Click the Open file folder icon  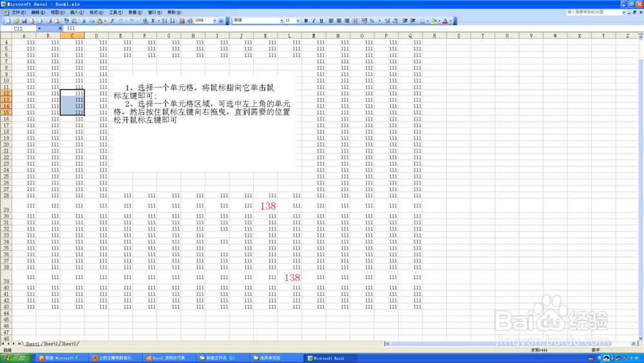pyautogui.click(x=17, y=21)
